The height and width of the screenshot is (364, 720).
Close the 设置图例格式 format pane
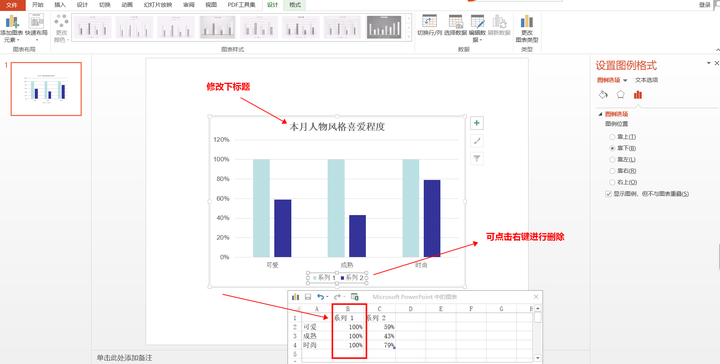pos(716,63)
